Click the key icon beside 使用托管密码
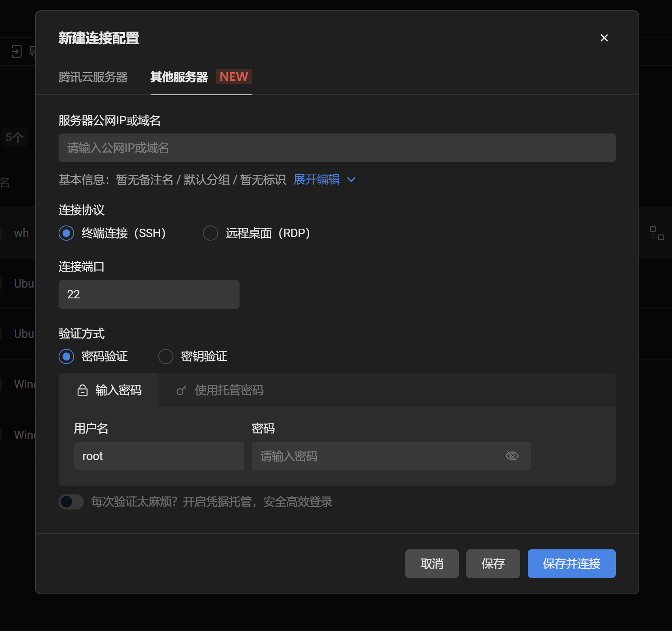 click(182, 390)
